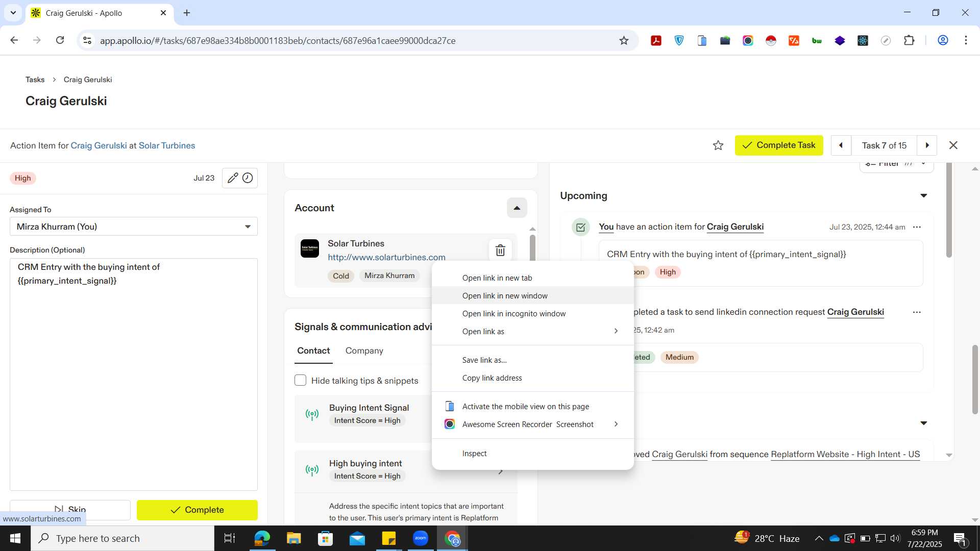Viewport: 980px width, 551px height.
Task: Open a new browser tab
Action: coord(187,13)
